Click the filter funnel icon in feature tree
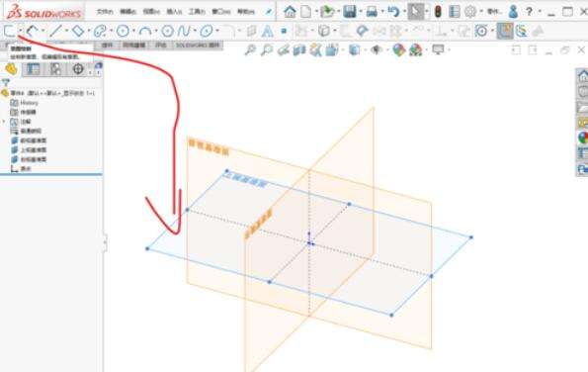588x372 pixels. pyautogui.click(x=5, y=82)
